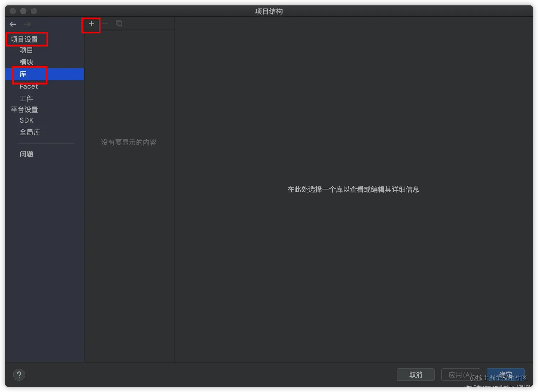
Task: Click the back navigation arrow
Action: point(13,24)
